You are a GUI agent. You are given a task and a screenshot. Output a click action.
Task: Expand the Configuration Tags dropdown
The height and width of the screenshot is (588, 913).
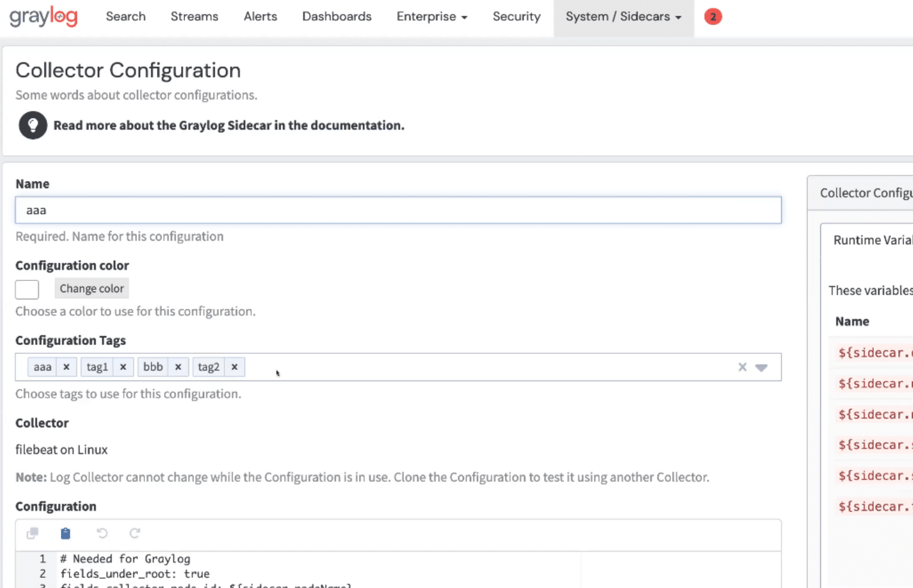[x=762, y=367]
